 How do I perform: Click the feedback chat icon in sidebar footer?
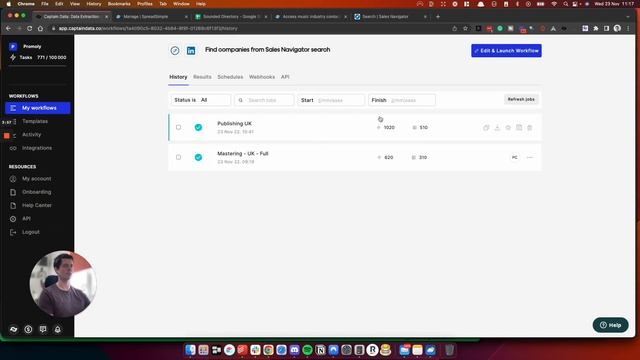coord(43,329)
